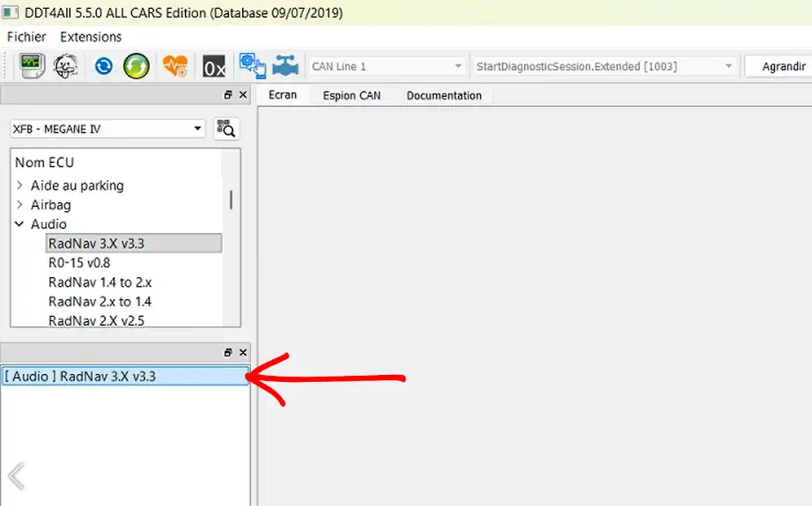Viewport: 812px width, 506px height.
Task: Open the CAN Line 1 dropdown
Action: pyautogui.click(x=387, y=66)
